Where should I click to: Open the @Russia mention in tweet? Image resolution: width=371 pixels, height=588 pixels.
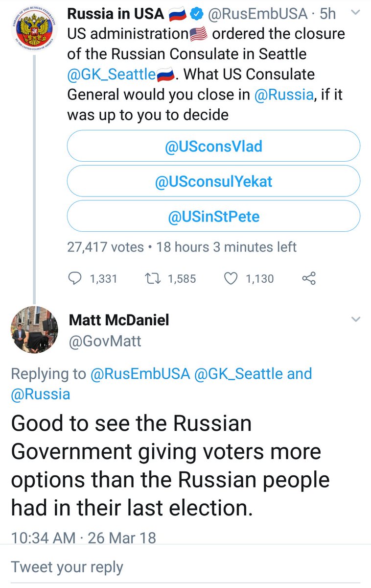(284, 95)
